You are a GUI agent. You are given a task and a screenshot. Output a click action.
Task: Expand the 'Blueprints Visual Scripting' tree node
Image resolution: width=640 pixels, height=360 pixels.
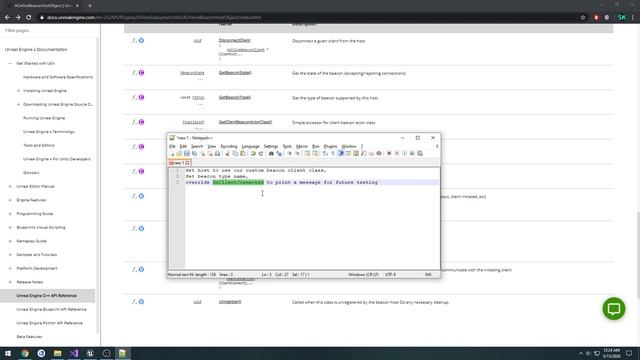(x=10, y=227)
